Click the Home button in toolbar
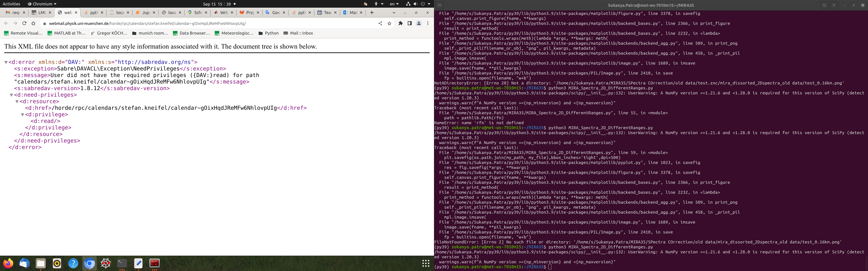 [x=33, y=23]
